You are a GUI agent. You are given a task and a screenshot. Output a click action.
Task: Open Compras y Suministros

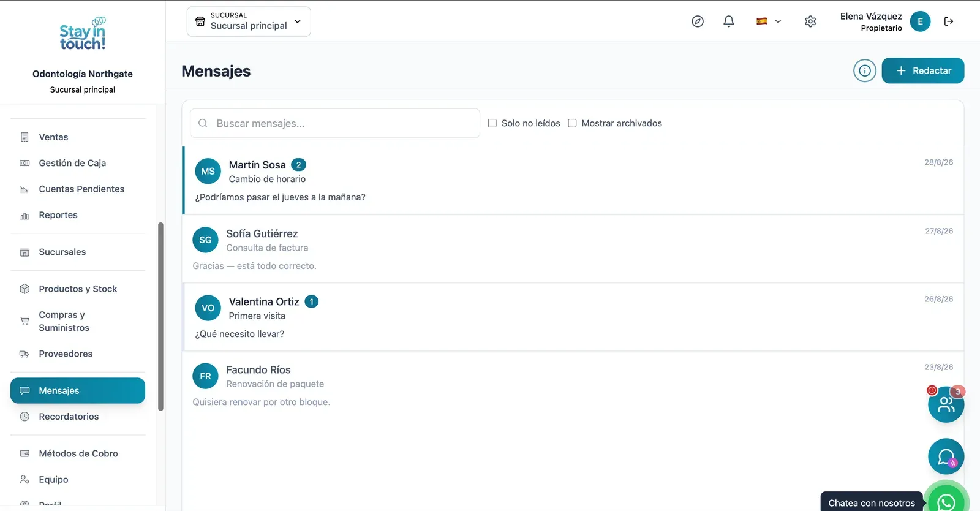(78, 321)
